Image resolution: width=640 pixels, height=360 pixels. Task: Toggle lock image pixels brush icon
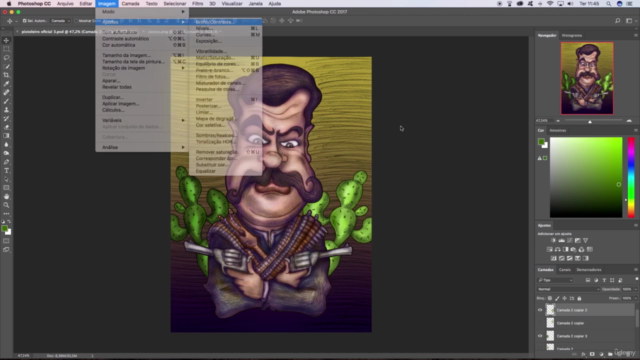click(x=557, y=298)
